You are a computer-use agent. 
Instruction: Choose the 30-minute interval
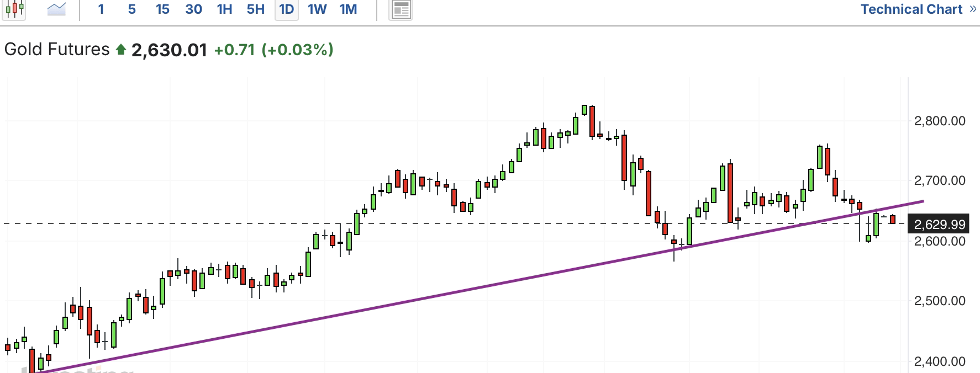193,9
